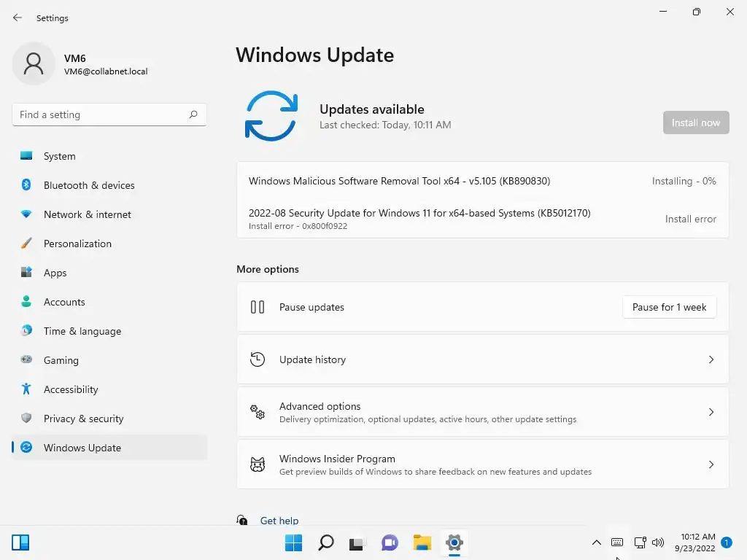Open Task View on taskbar
This screenshot has width=747, height=560.
(x=357, y=542)
